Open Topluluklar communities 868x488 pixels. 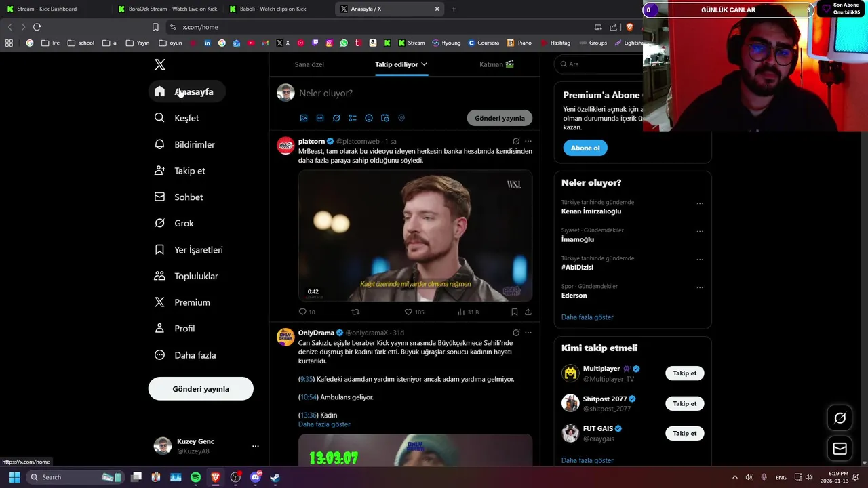[x=186, y=276]
